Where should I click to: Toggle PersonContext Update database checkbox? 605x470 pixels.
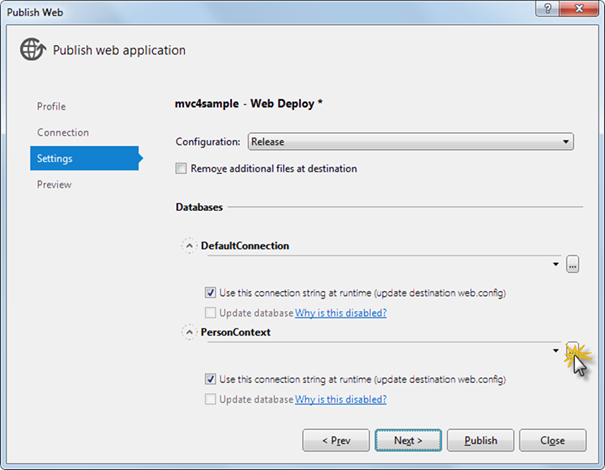tap(210, 399)
